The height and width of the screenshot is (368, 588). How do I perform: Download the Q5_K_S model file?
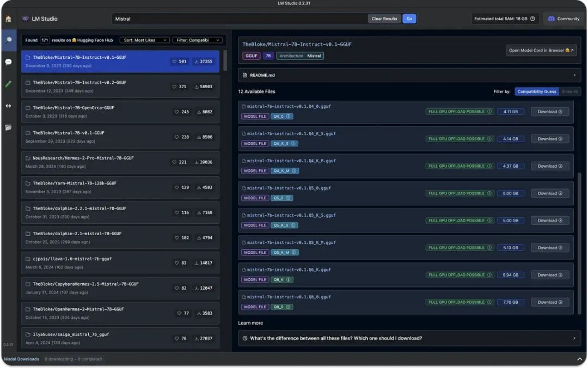pos(550,220)
